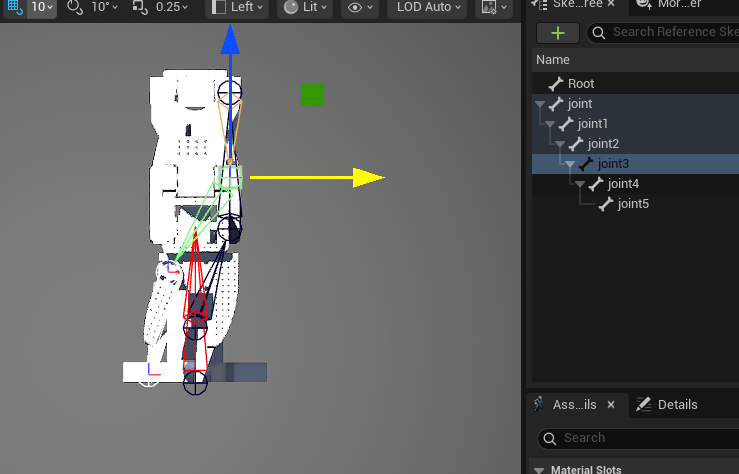The width and height of the screenshot is (739, 474).
Task: Collapse the joint bone expander arrow
Action: pyautogui.click(x=540, y=104)
